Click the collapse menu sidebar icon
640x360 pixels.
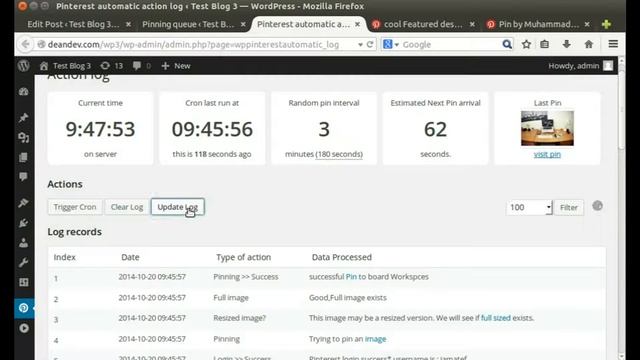[24, 328]
